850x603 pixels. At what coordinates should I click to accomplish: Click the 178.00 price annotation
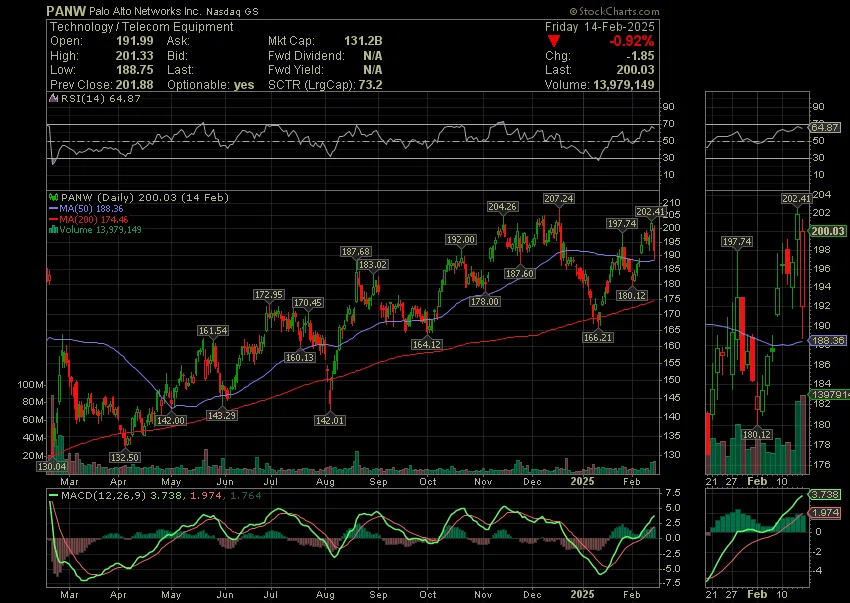tap(485, 302)
